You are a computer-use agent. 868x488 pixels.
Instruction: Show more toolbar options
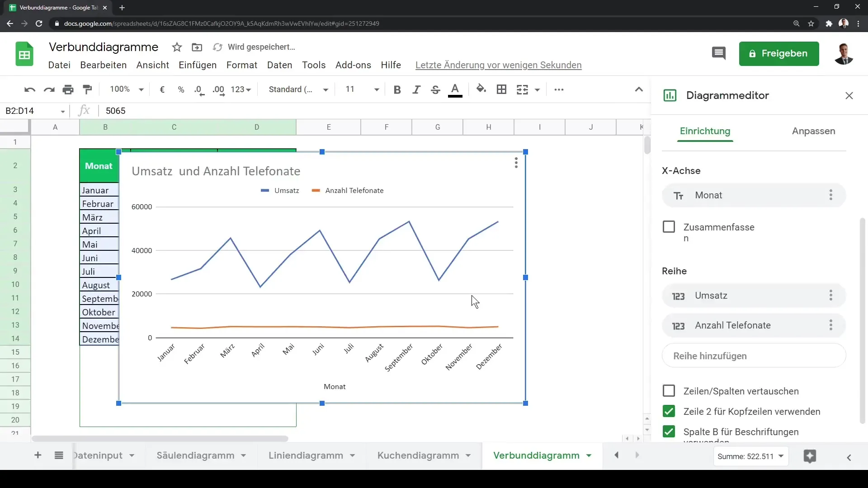click(x=559, y=89)
